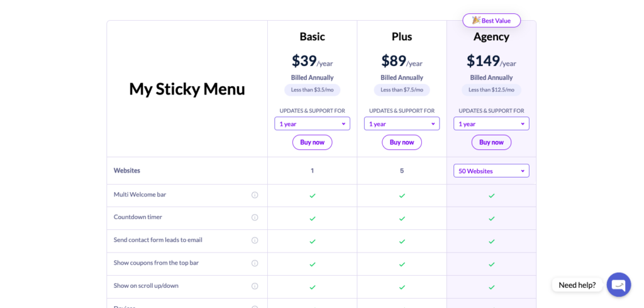Image resolution: width=644 pixels, height=308 pixels.
Task: Open the chat widget bubble icon
Action: pos(619,285)
